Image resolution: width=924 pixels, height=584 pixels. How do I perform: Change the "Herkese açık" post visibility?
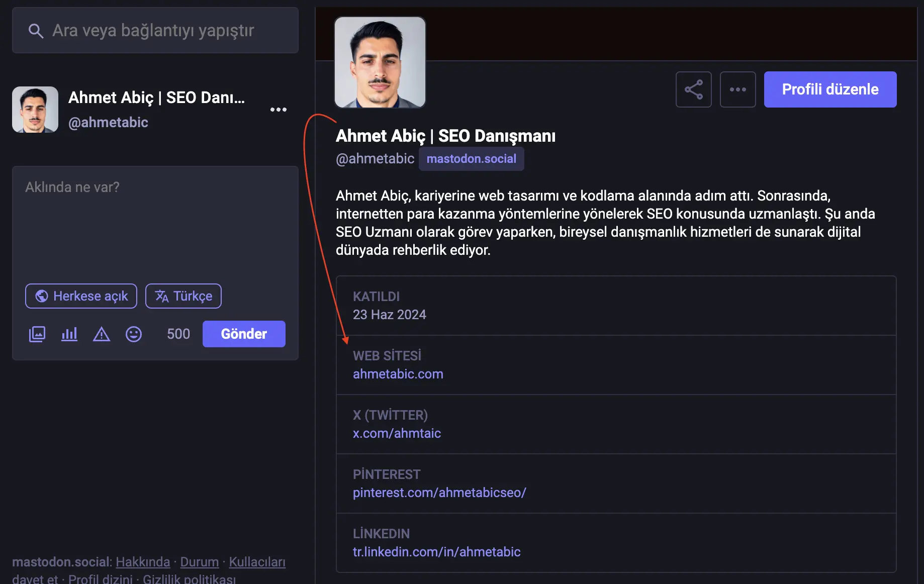coord(81,296)
